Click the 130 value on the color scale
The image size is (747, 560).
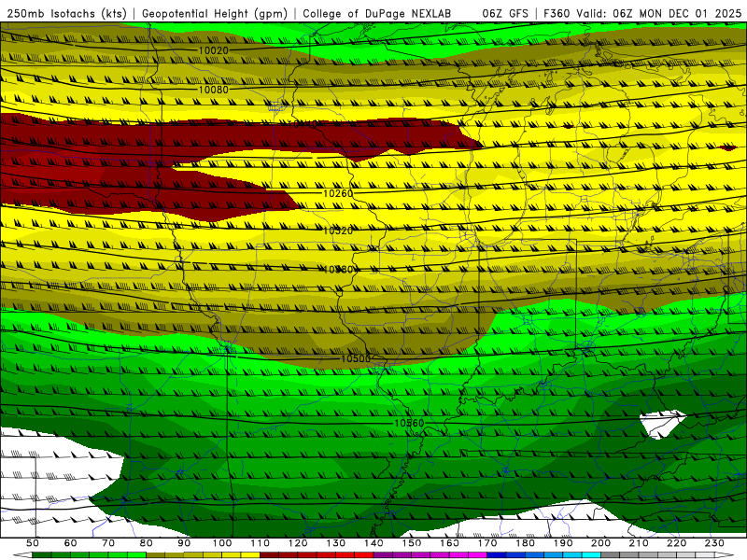tap(335, 543)
